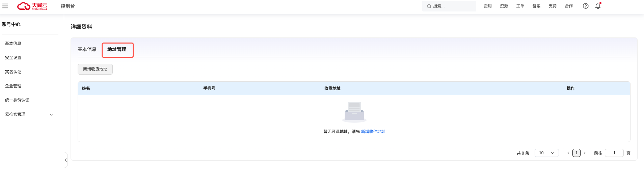The image size is (644, 190).
Task: Click the 姓名 column header
Action: (x=86, y=88)
